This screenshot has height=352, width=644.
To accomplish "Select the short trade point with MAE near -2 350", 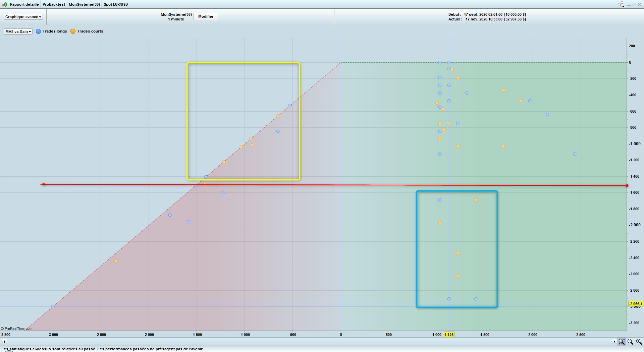I will click(x=458, y=253).
